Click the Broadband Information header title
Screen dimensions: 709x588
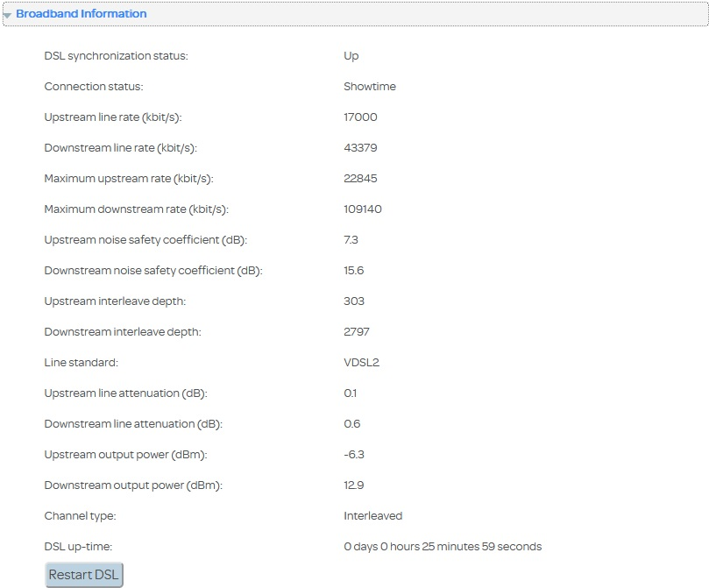[81, 14]
